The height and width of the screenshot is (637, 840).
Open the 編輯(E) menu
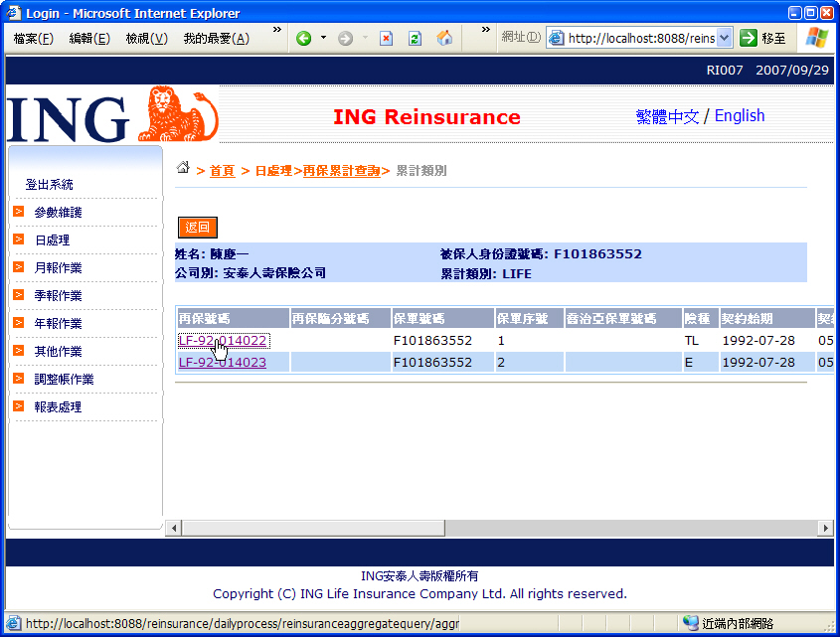pyautogui.click(x=89, y=39)
